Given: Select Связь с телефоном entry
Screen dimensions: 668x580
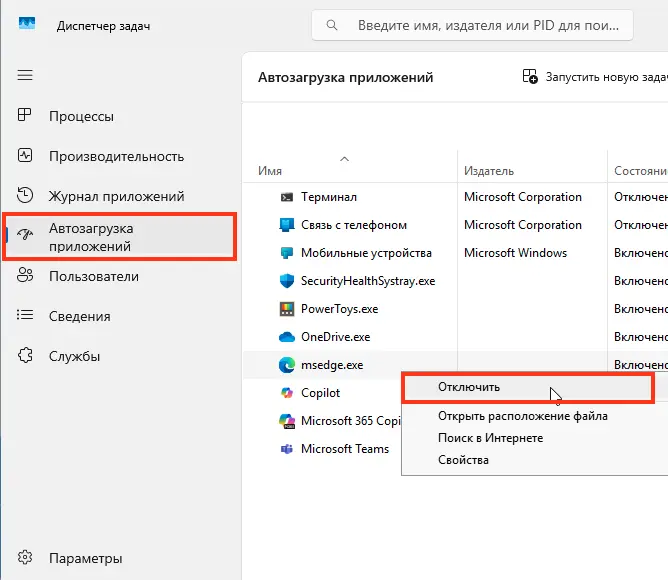Looking at the screenshot, I should [x=354, y=225].
